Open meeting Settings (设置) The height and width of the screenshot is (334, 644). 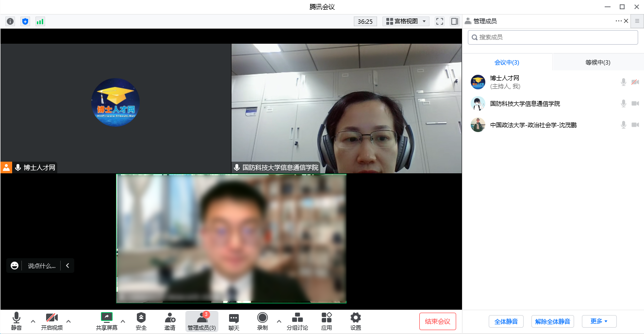click(356, 321)
